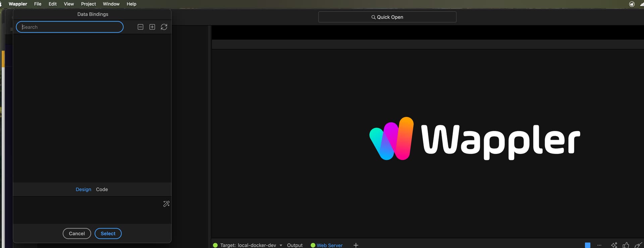The height and width of the screenshot is (248, 644).
Task: Open the View menu
Action: point(69,4)
